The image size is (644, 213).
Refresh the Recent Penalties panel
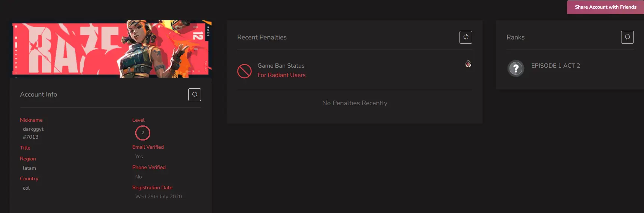[466, 37]
